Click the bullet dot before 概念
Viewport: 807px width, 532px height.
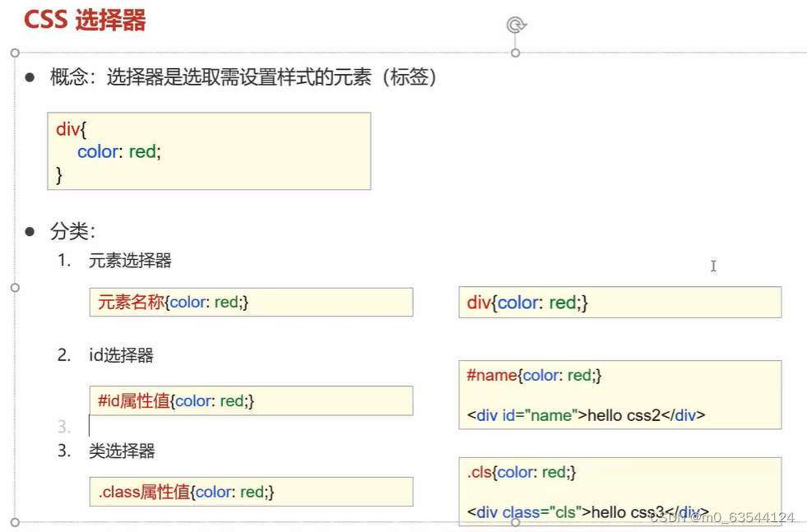point(30,78)
